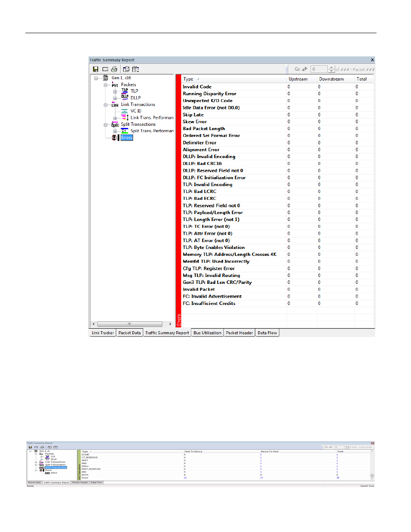Select the highlighted Errors tree item

127,138
